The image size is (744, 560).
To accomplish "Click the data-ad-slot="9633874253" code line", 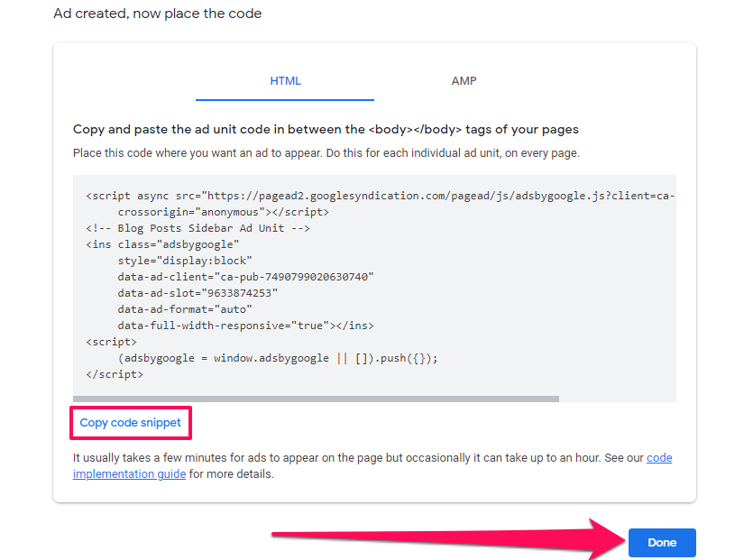I will [x=197, y=293].
